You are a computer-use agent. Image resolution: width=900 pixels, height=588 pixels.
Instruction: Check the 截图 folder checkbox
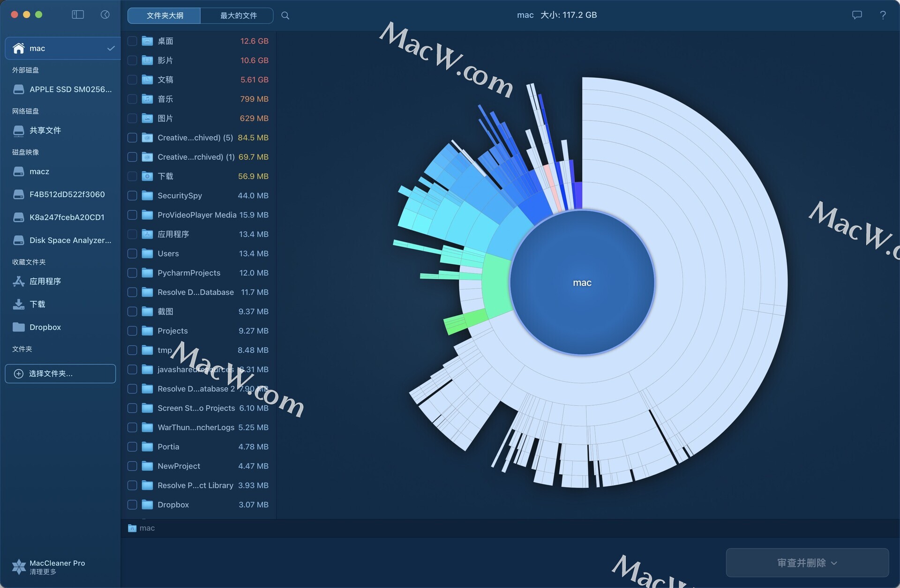click(132, 312)
